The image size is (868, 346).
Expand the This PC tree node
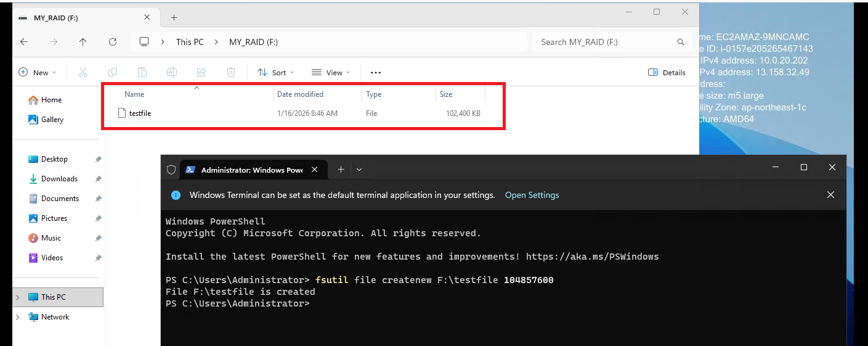17,297
